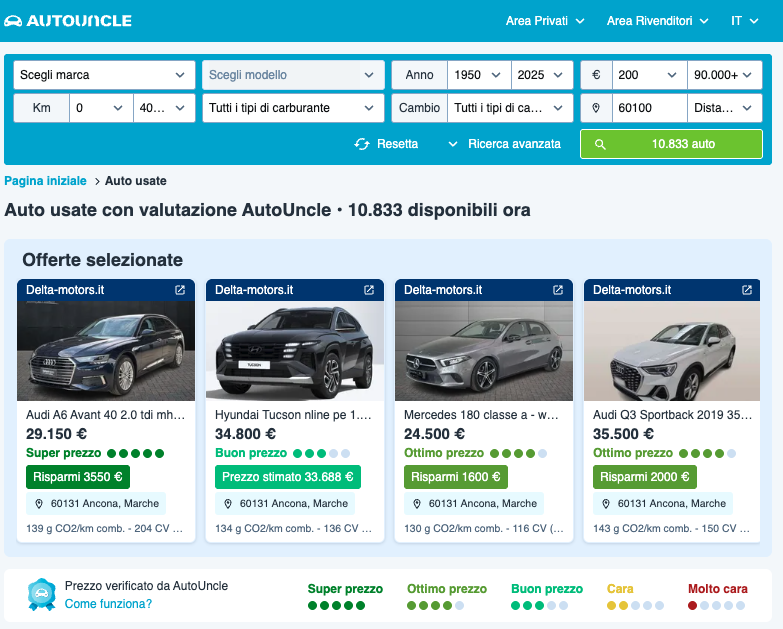This screenshot has height=629, width=783.
Task: Click the AutoUncle verified price badge icon
Action: click(41, 595)
